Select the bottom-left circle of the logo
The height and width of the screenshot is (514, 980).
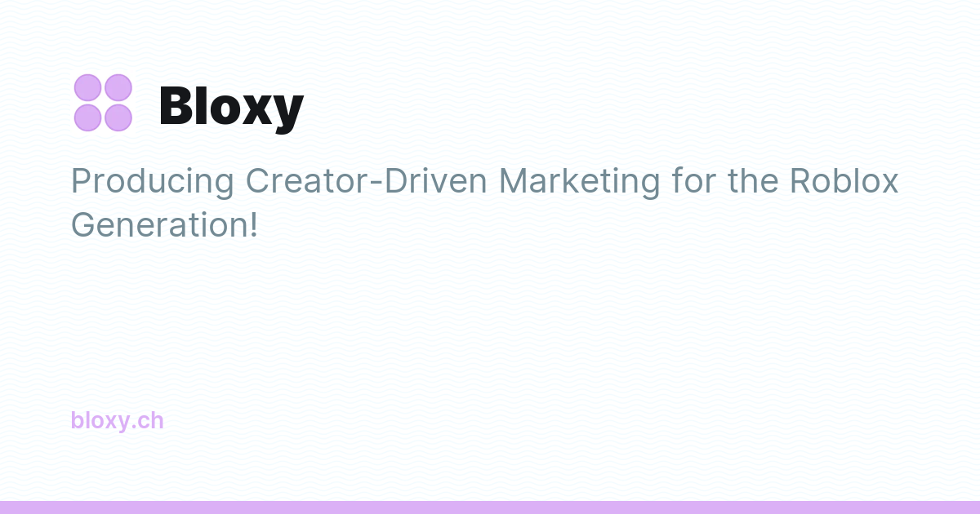(87, 118)
